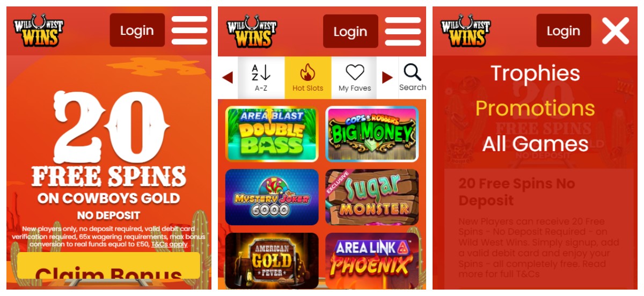Open the hamburger menu above the game filters
644x296 pixels.
(403, 31)
